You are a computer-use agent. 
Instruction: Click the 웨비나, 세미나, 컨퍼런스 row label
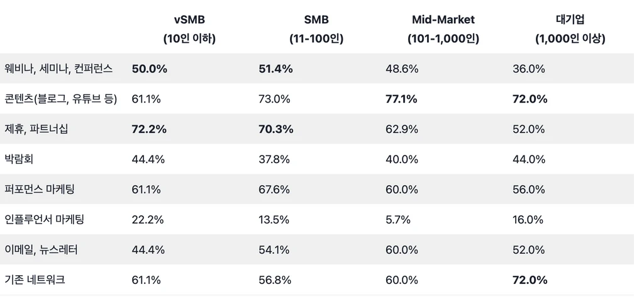(59, 69)
